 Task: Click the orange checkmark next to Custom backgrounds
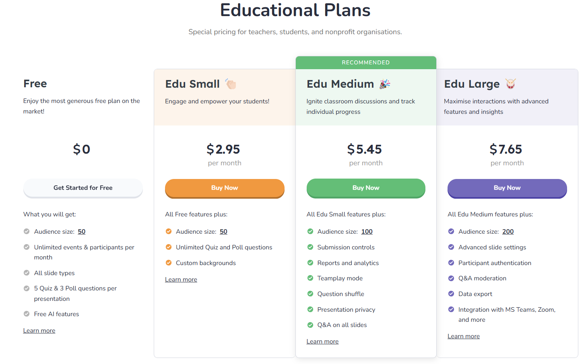pyautogui.click(x=169, y=263)
